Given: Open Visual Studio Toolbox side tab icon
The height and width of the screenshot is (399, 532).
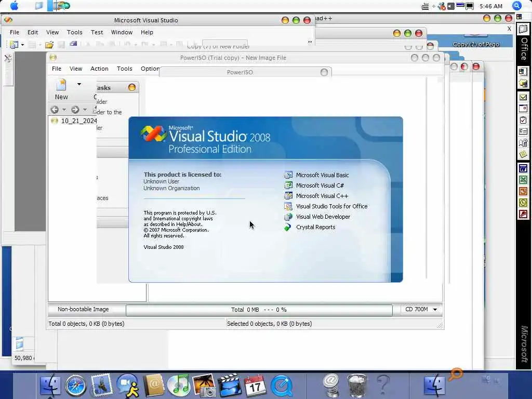Looking at the screenshot, I should pos(8,58).
